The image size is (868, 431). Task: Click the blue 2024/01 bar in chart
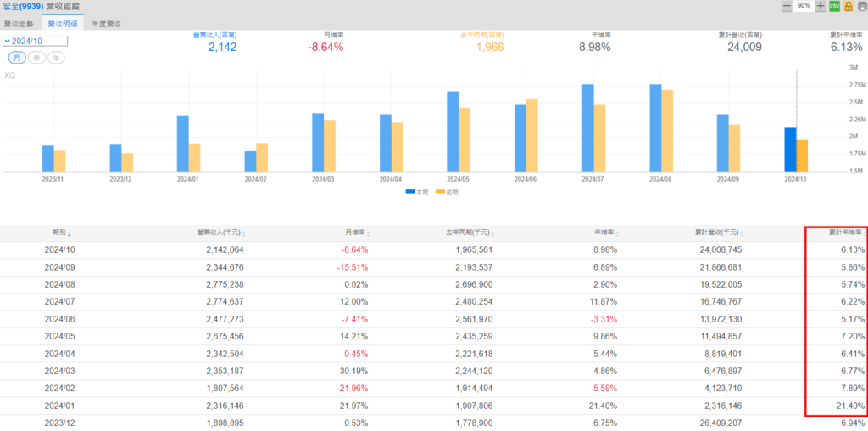tap(183, 144)
